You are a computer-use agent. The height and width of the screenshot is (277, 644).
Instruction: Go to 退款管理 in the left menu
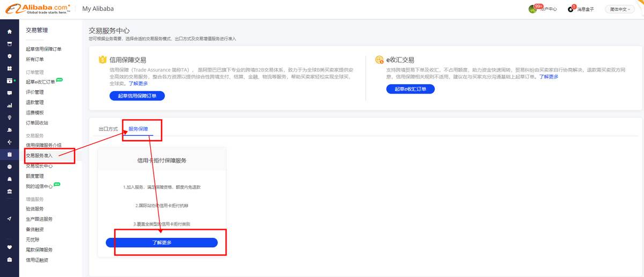click(35, 103)
